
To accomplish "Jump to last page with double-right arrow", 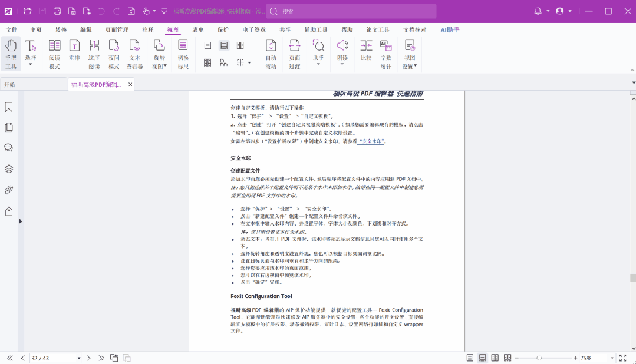I will tap(101, 358).
